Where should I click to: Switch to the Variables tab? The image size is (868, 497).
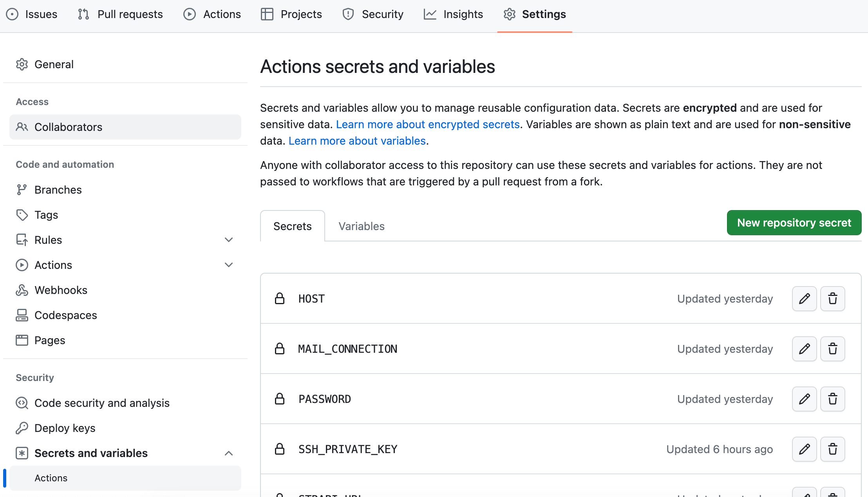point(361,226)
